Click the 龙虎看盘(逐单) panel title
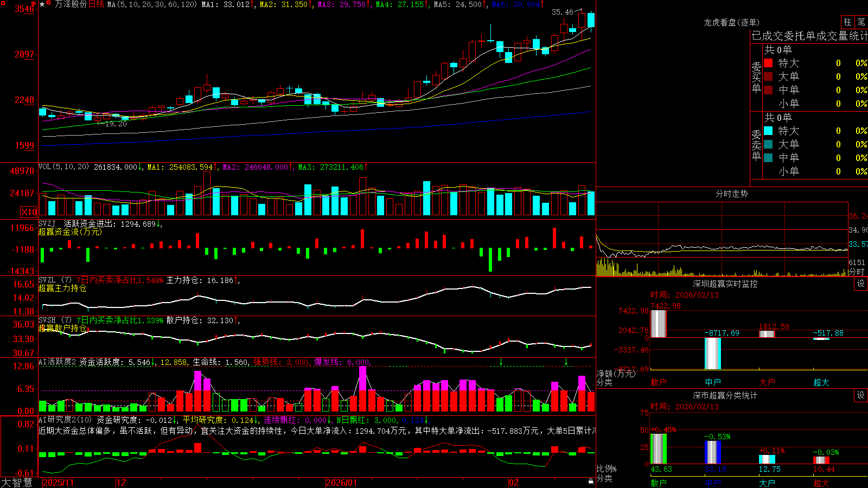This screenshot has height=488, width=868. tap(731, 22)
